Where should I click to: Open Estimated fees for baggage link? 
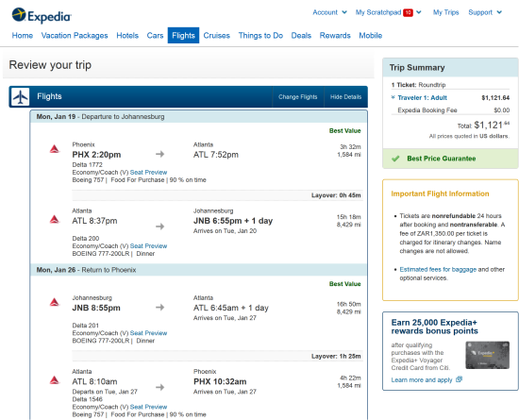coord(438,269)
